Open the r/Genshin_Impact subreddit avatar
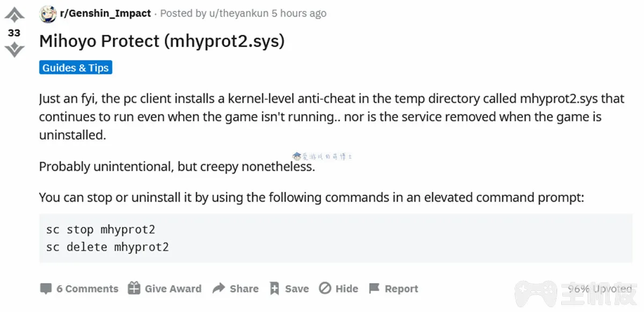 tap(48, 13)
